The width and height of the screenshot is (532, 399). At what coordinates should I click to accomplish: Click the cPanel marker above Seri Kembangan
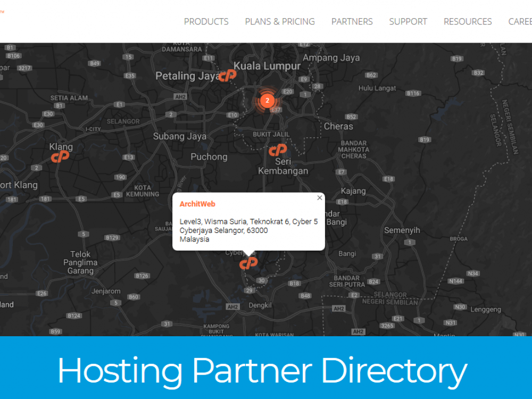278,149
